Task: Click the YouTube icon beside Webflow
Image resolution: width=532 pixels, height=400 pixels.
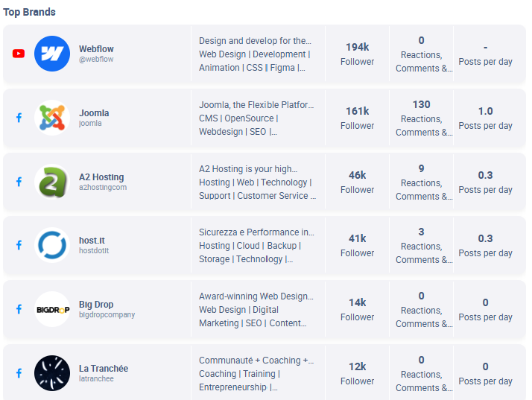Action: 19,54
